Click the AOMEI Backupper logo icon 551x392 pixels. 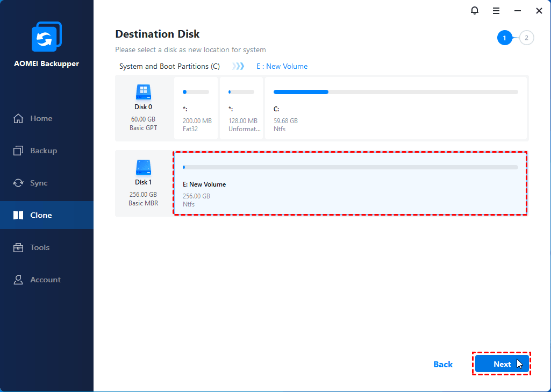coord(47,37)
